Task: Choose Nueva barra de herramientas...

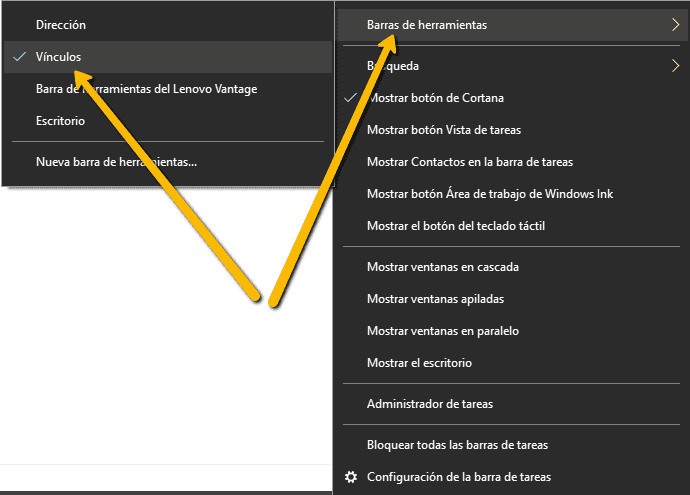Action: (168, 162)
